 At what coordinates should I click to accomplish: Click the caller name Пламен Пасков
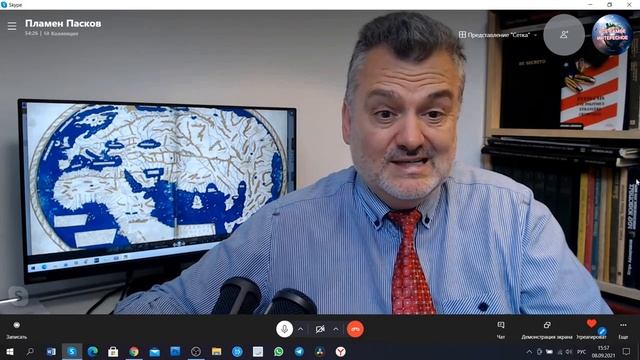63,23
